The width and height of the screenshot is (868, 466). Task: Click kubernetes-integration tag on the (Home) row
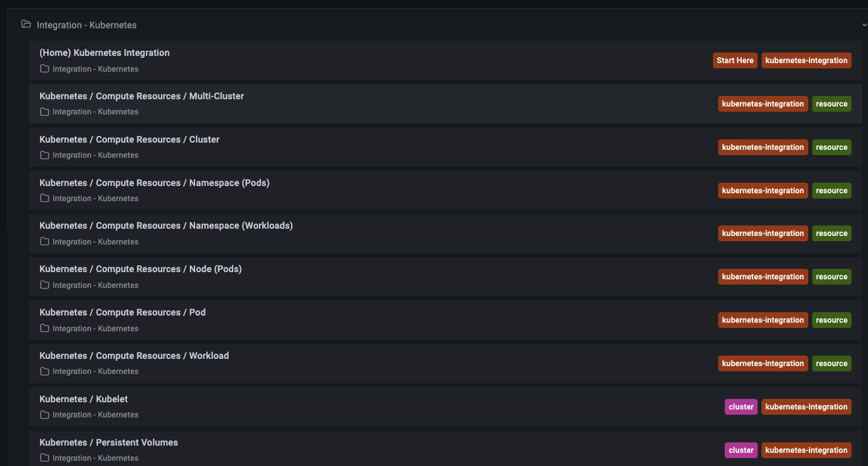806,60
